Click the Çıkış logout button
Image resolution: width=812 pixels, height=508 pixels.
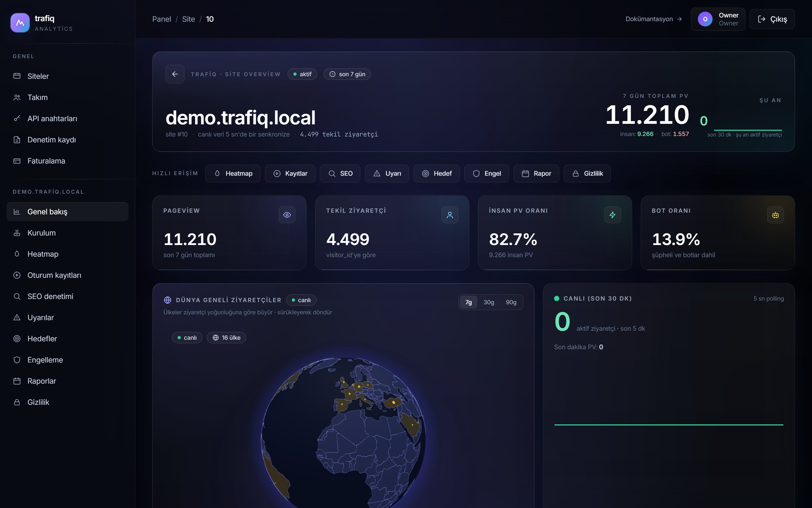point(772,19)
